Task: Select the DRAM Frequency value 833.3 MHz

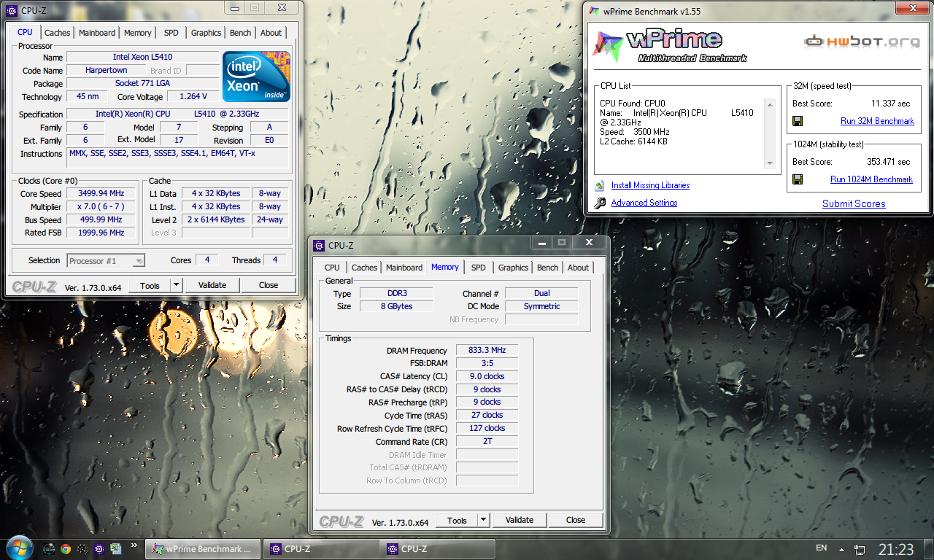Action: [x=487, y=350]
